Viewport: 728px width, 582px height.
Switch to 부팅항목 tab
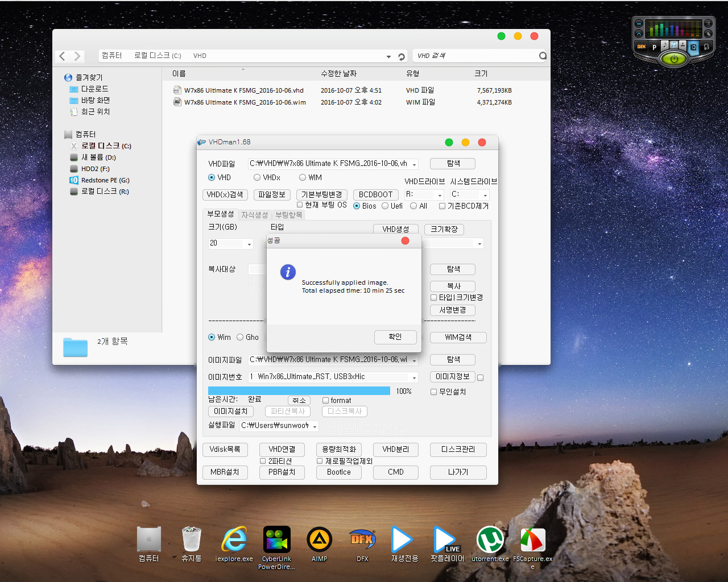(x=288, y=215)
